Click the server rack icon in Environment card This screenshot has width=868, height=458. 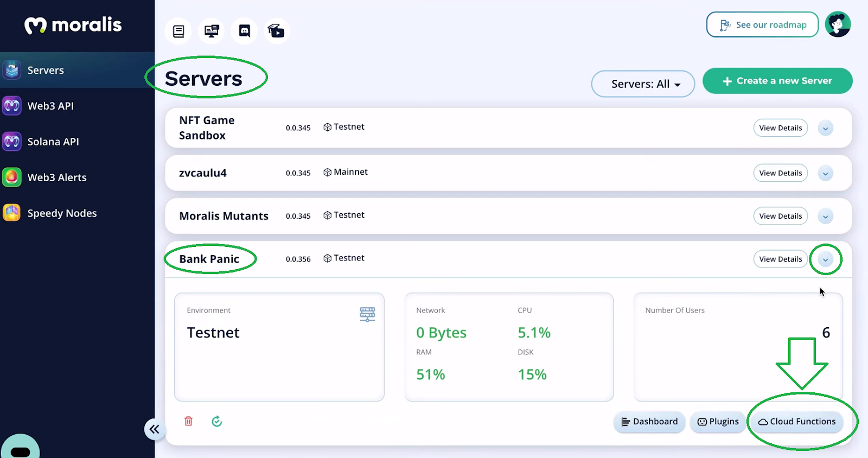click(367, 314)
